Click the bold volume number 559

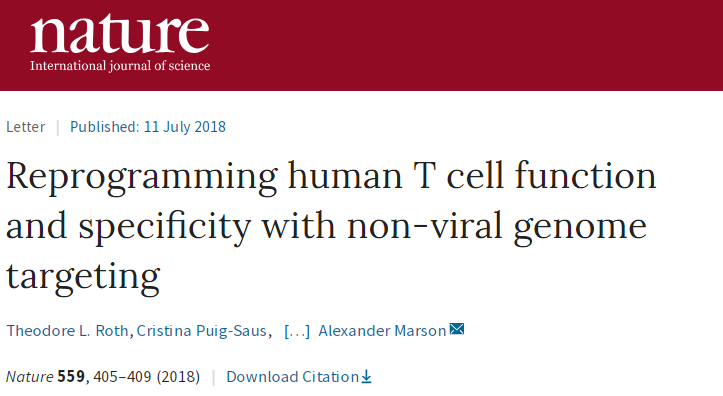[71, 377]
